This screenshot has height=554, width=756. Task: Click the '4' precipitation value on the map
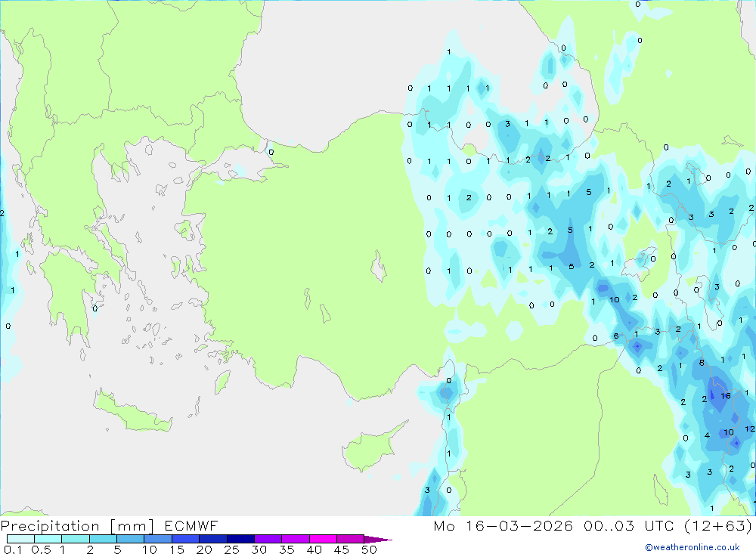coord(707,435)
